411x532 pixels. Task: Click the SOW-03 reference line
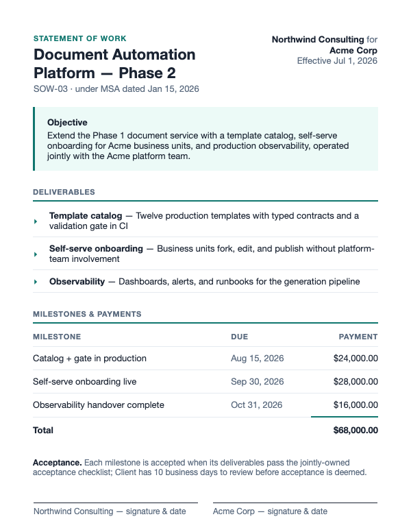click(x=116, y=89)
